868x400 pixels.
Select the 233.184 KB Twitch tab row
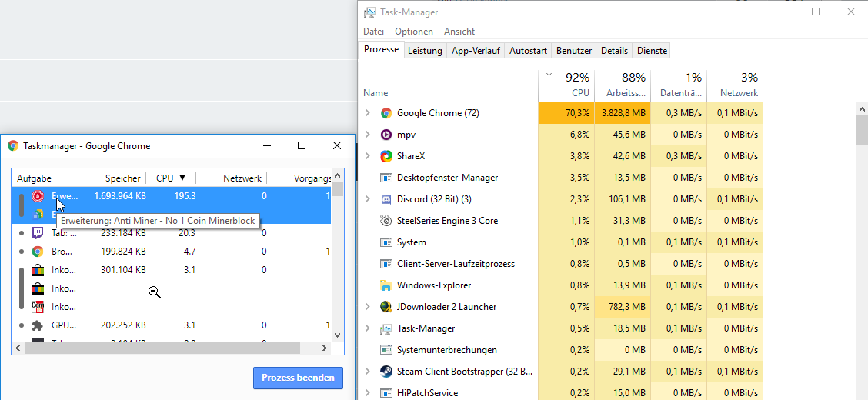click(x=171, y=233)
